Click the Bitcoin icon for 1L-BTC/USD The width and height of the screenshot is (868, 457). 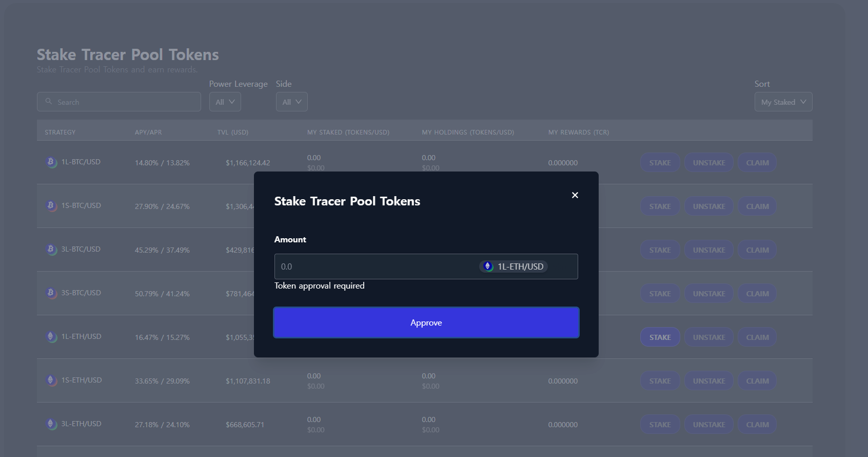pyautogui.click(x=51, y=162)
